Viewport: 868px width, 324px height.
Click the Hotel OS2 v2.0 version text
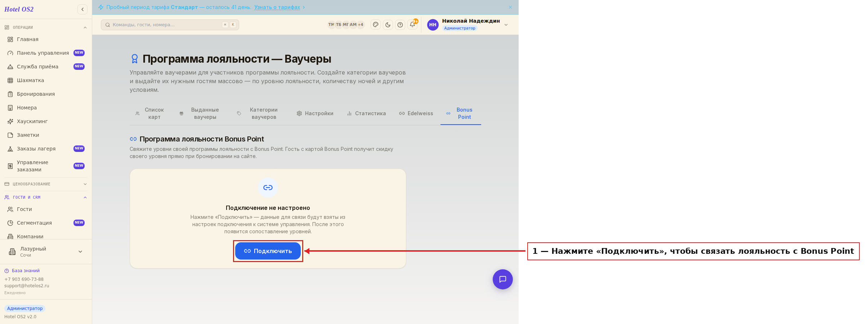pos(20,317)
